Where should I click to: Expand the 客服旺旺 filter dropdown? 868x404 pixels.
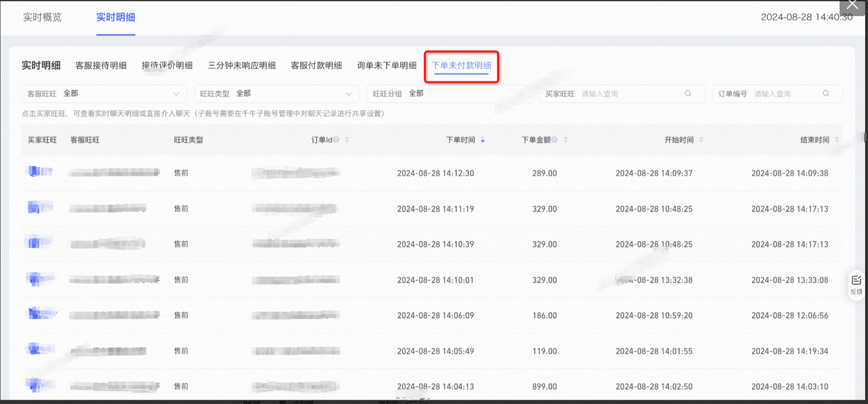(104, 94)
